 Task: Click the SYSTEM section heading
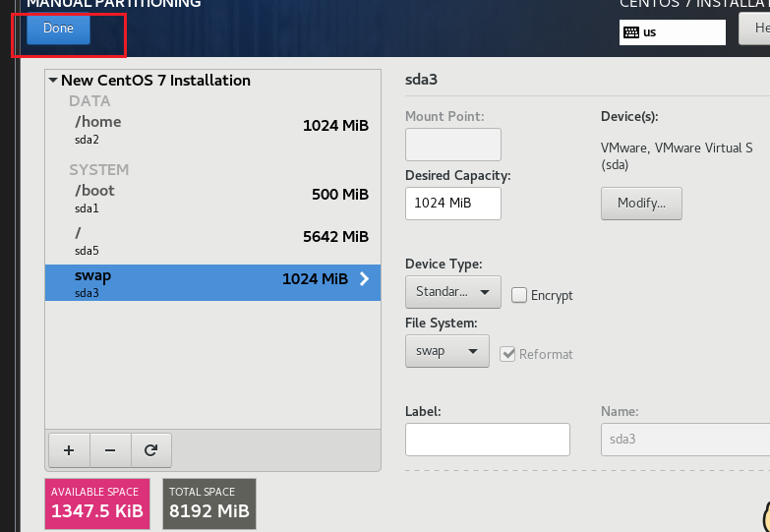click(x=98, y=169)
